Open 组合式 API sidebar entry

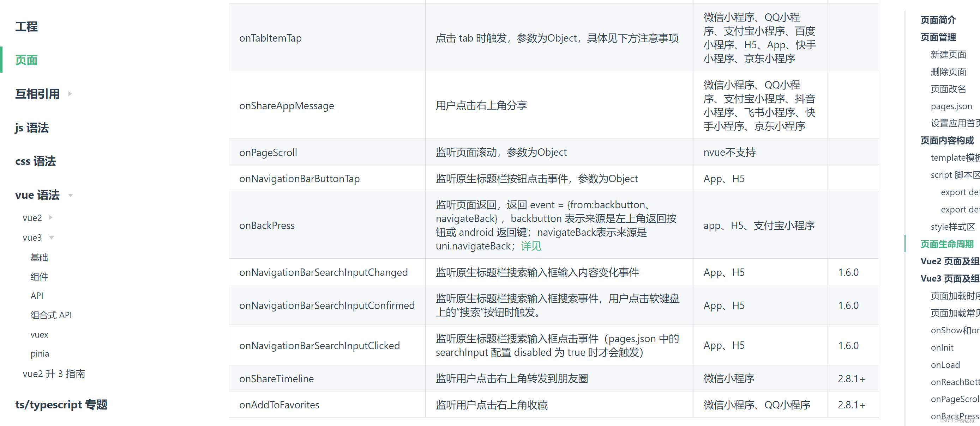(x=51, y=315)
